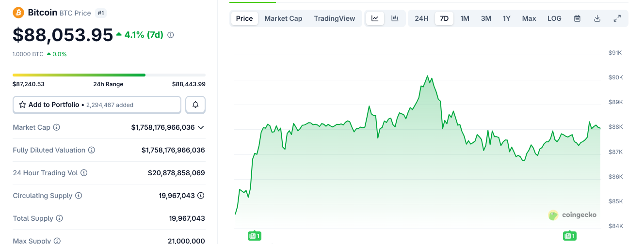
Task: Open 24 Hour Trading Vol info icon
Action: coord(84,173)
